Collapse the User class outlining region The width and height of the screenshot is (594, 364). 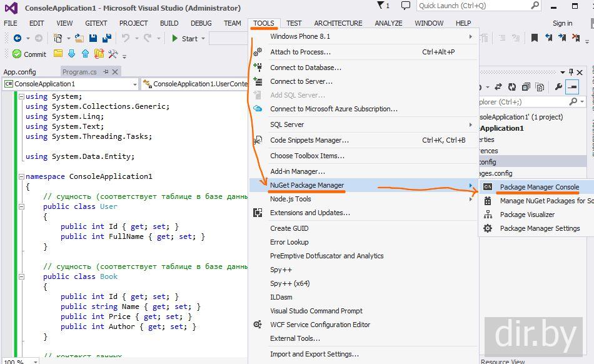[22, 206]
